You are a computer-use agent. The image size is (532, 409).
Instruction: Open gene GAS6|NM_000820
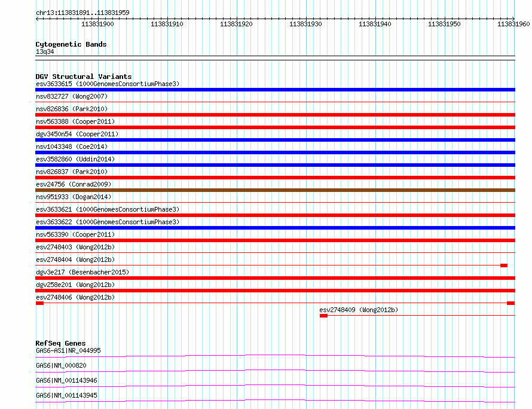[61, 365]
